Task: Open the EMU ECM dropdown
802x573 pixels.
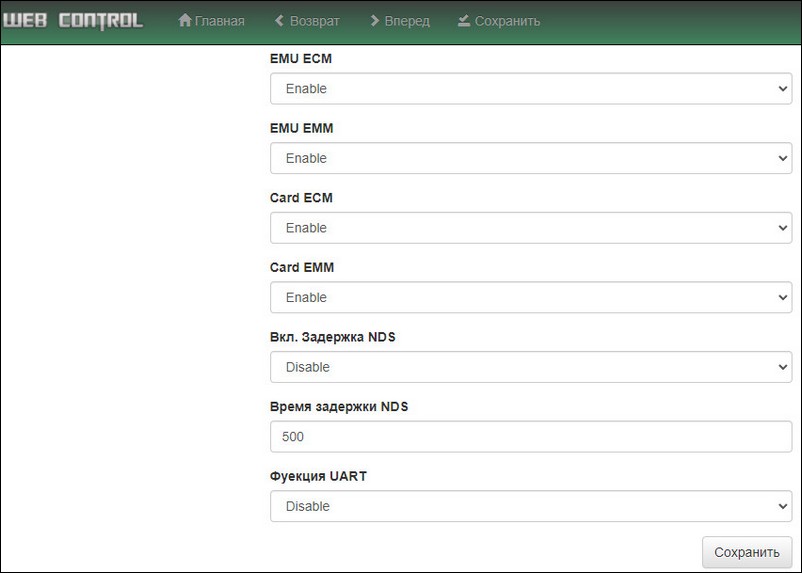Action: [531, 89]
